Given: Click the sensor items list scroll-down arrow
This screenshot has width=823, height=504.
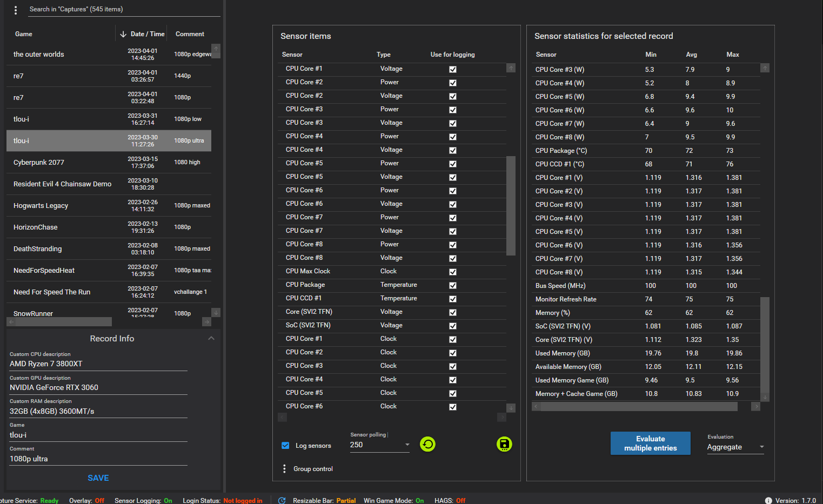Looking at the screenshot, I should (x=511, y=408).
